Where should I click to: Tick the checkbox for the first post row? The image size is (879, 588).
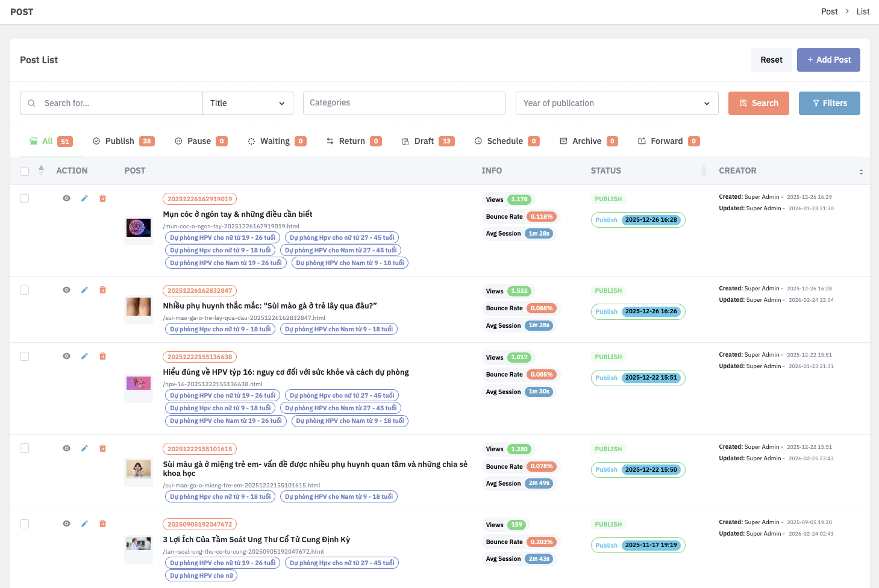[x=25, y=198]
